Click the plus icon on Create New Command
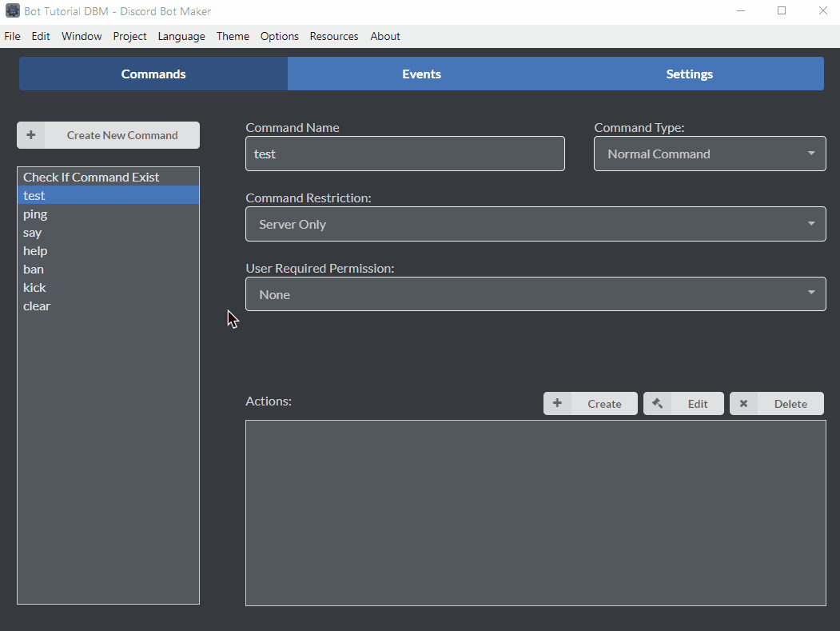The width and height of the screenshot is (840, 631). pyautogui.click(x=31, y=135)
